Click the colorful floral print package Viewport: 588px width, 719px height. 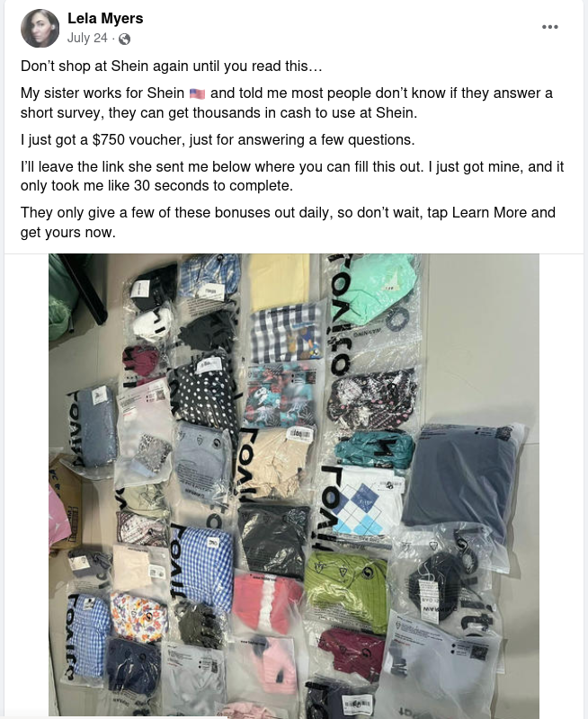[138, 617]
